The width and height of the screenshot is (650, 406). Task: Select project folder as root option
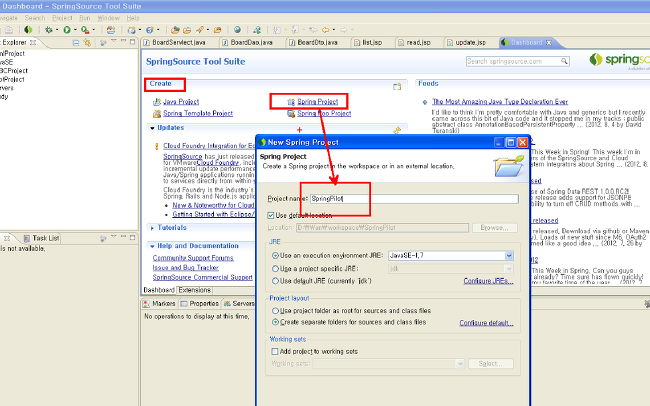tap(275, 311)
